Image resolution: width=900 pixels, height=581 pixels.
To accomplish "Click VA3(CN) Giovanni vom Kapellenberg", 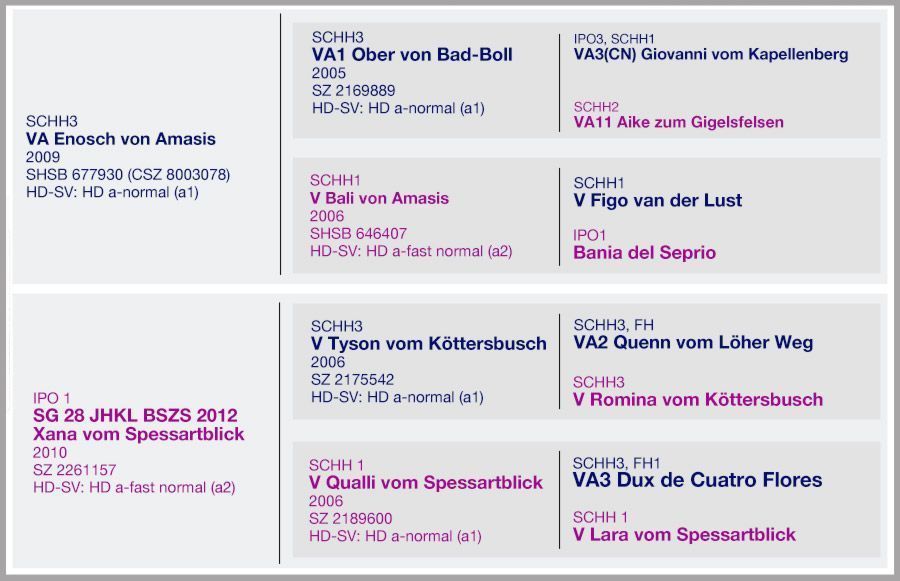I will pyautogui.click(x=711, y=55).
